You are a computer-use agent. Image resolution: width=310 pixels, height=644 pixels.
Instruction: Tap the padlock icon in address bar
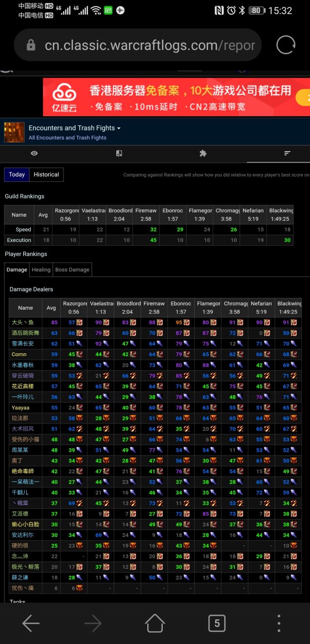[x=31, y=46]
